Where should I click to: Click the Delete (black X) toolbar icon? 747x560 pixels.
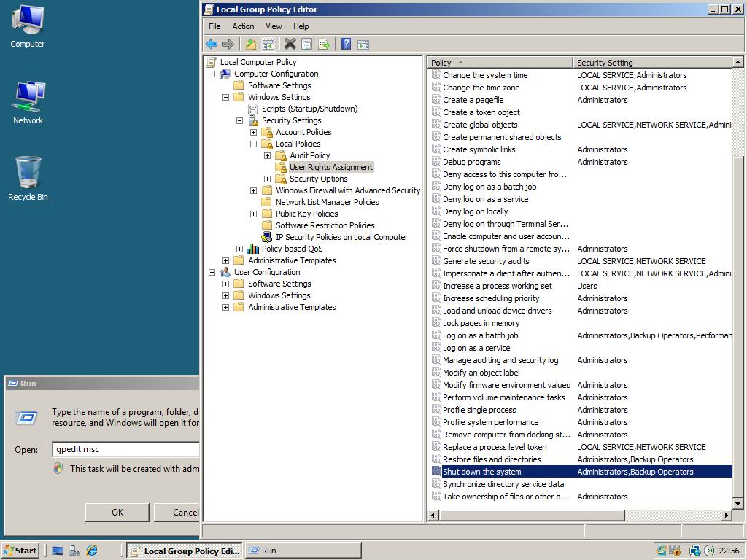tap(290, 44)
